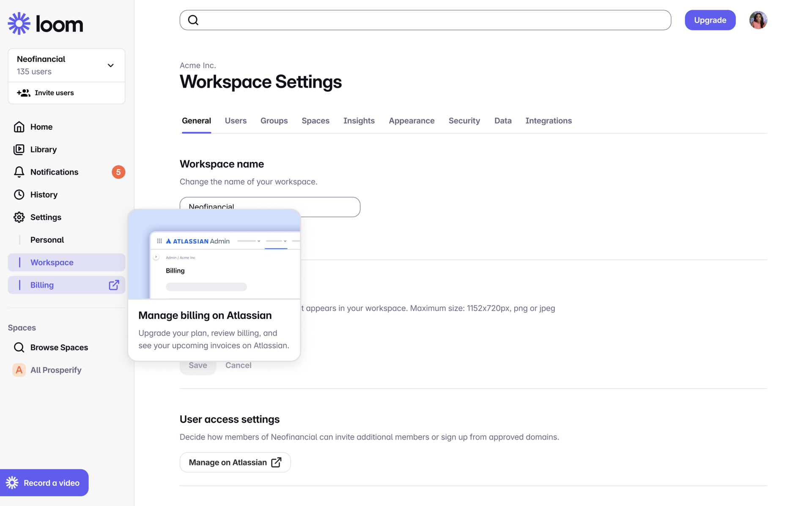Screen dimensions: 812x506
Task: Click the Loom logo icon
Action: coord(19,23)
